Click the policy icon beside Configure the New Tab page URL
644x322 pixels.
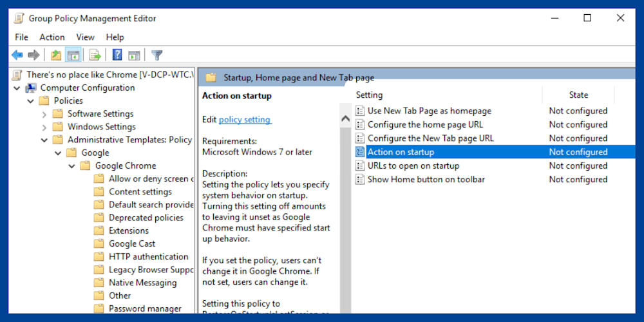point(360,138)
